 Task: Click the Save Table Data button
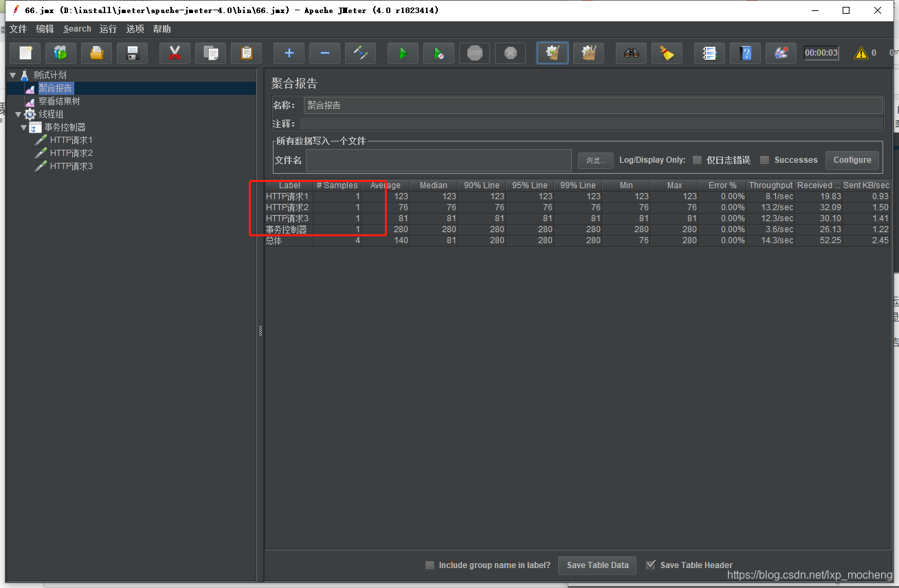[x=597, y=565]
